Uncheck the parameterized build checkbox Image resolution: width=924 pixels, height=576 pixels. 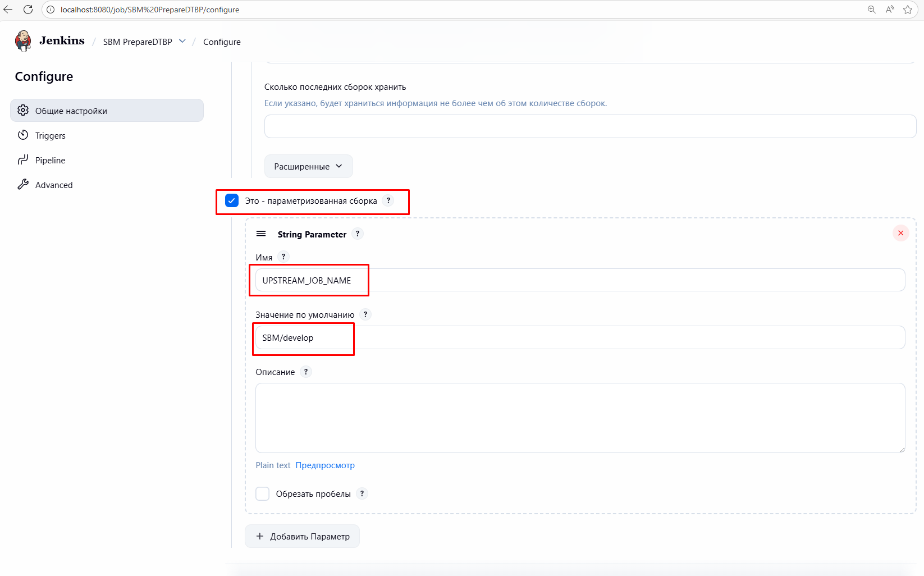pyautogui.click(x=232, y=200)
